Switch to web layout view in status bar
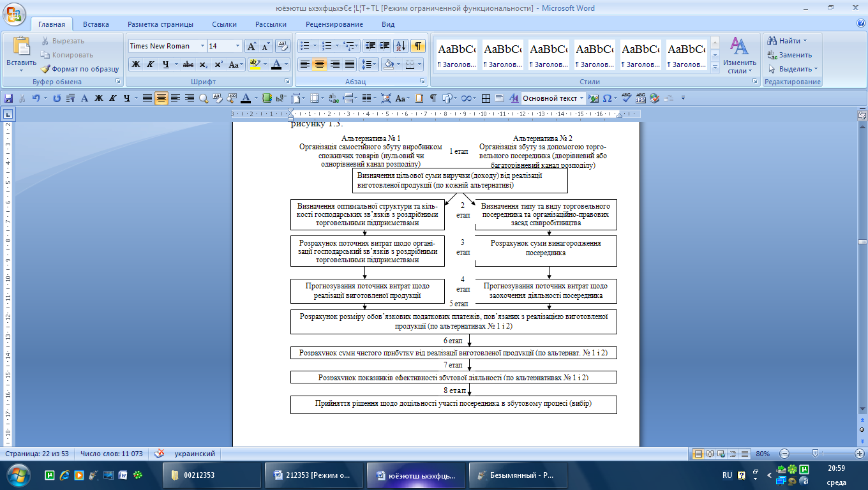The height and width of the screenshot is (490, 868). click(x=720, y=454)
